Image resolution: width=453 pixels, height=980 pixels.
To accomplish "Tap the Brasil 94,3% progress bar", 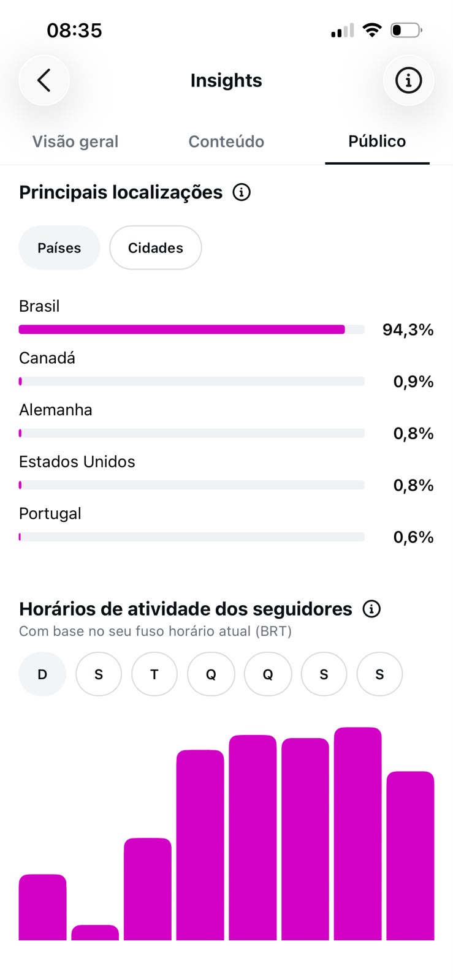I will coord(192,330).
